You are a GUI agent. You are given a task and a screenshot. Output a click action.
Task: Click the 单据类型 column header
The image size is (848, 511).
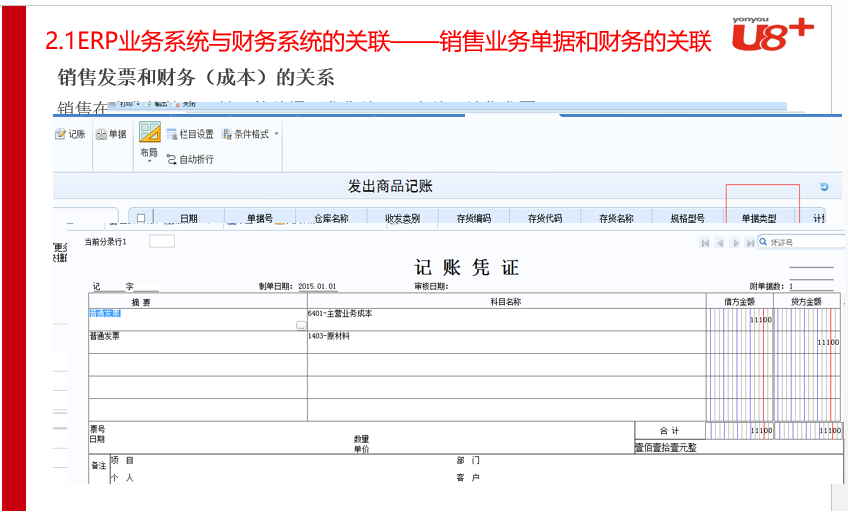coord(758,218)
